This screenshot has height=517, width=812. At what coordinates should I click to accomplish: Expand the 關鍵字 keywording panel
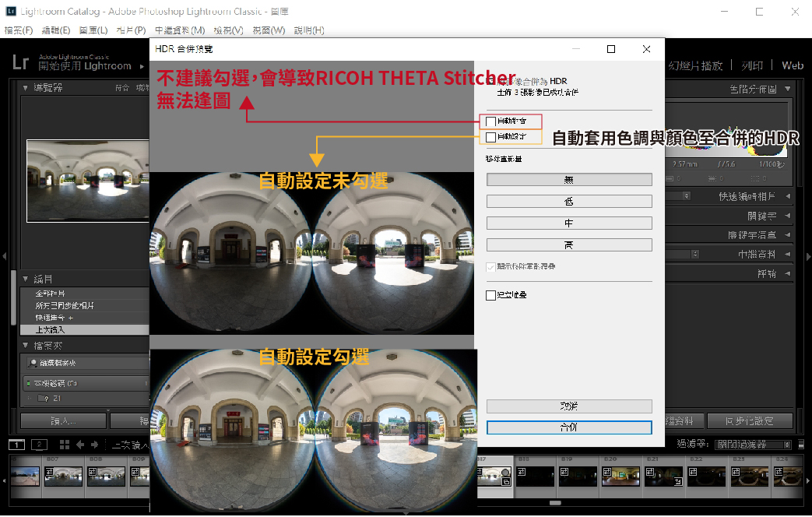point(787,216)
